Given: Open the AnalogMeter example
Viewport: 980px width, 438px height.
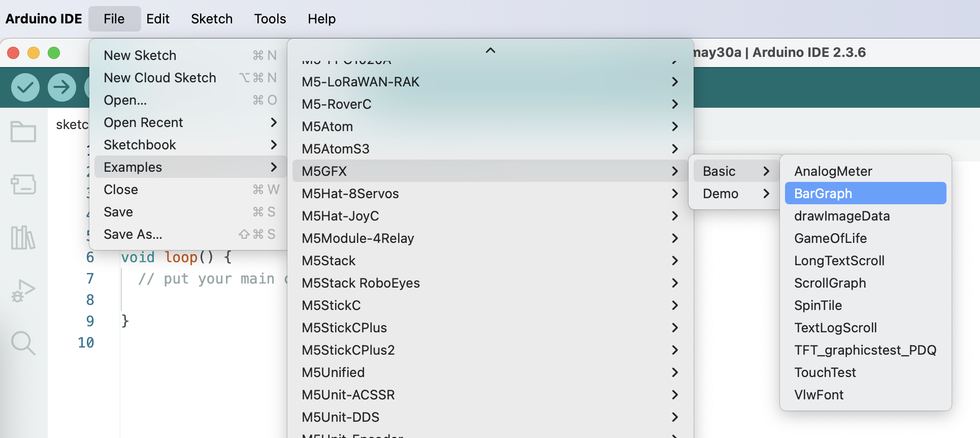Looking at the screenshot, I should click(x=866, y=171).
